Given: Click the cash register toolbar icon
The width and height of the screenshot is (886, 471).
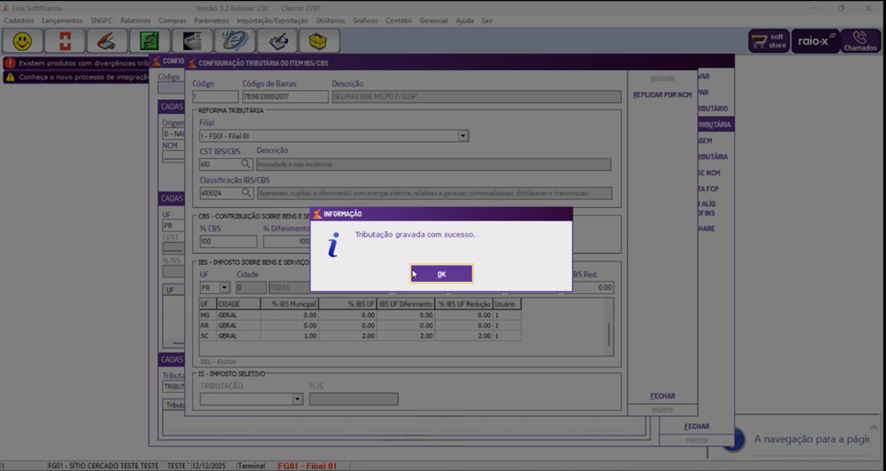Looking at the screenshot, I should [x=192, y=41].
